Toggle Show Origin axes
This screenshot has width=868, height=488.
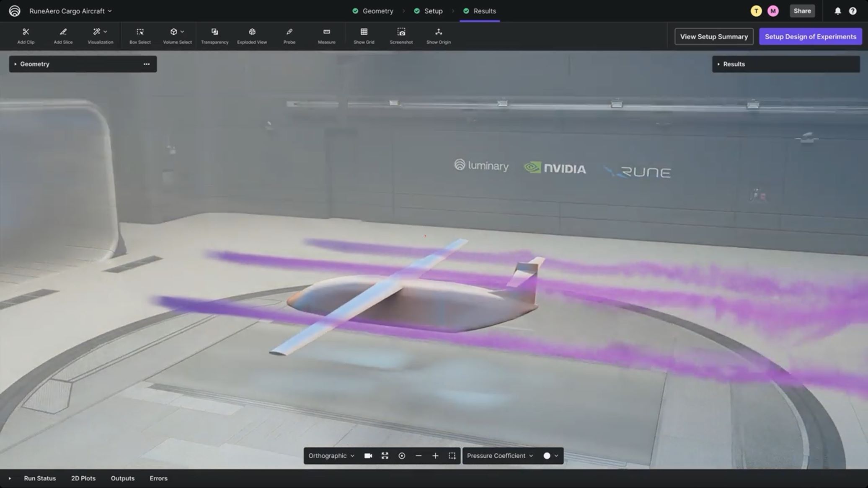pos(438,36)
